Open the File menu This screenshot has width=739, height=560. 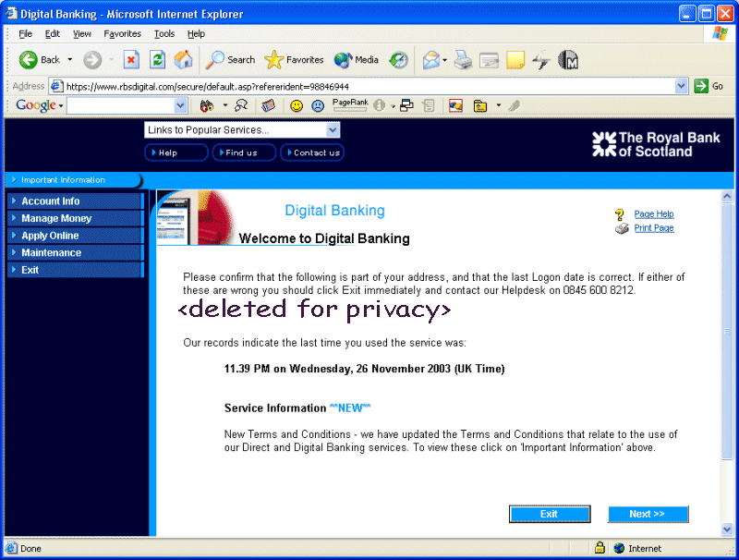pyautogui.click(x=25, y=34)
